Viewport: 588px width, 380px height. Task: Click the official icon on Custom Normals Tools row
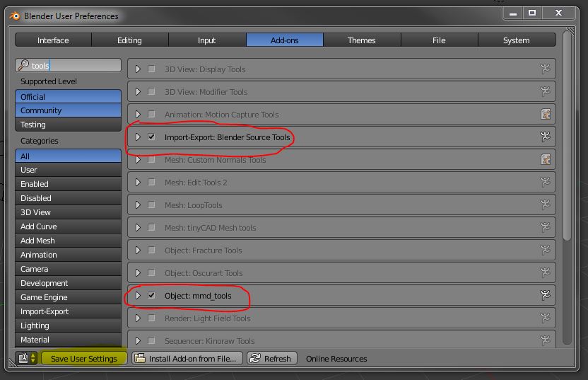546,159
